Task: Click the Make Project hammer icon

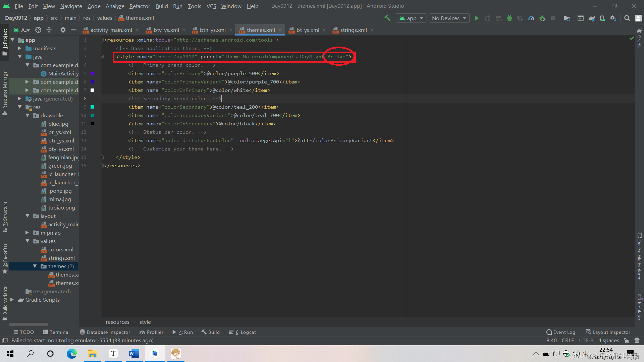Action: (387, 18)
